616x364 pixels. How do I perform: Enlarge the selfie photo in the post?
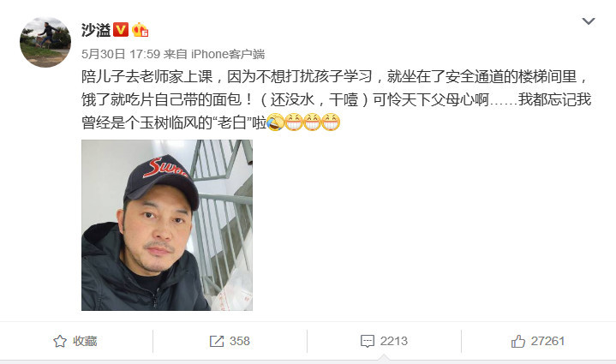pos(167,225)
